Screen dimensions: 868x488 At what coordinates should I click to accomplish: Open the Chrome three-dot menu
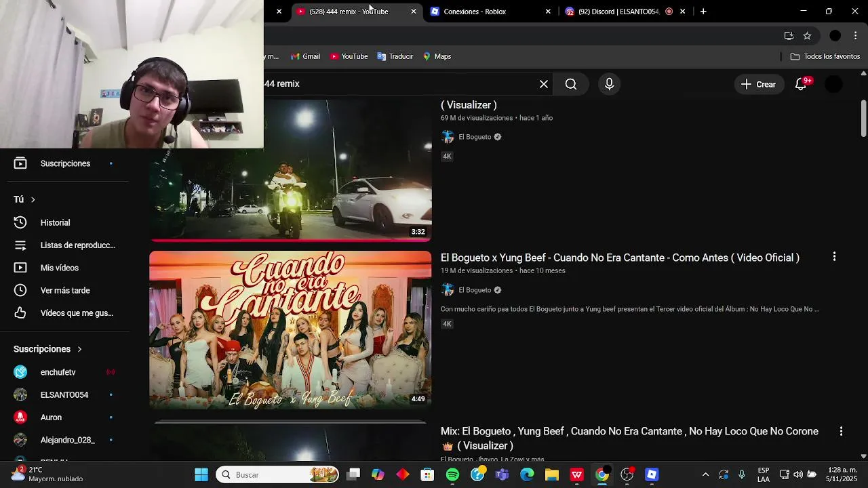[855, 36]
